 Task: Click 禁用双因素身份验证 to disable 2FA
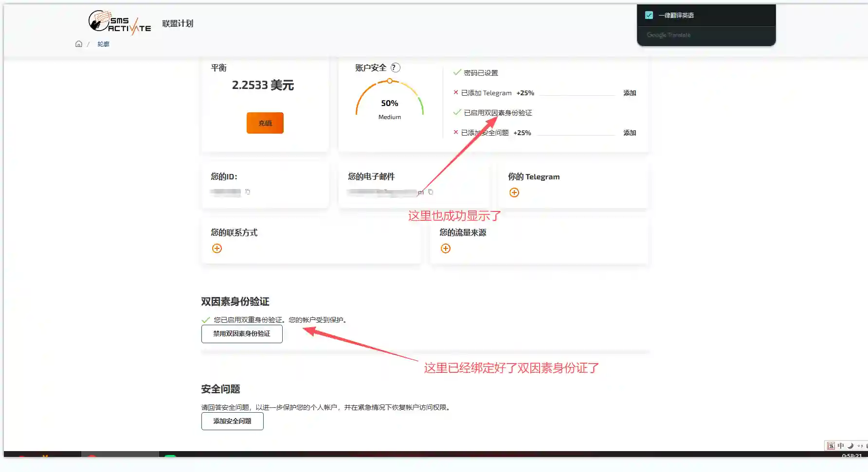click(242, 334)
